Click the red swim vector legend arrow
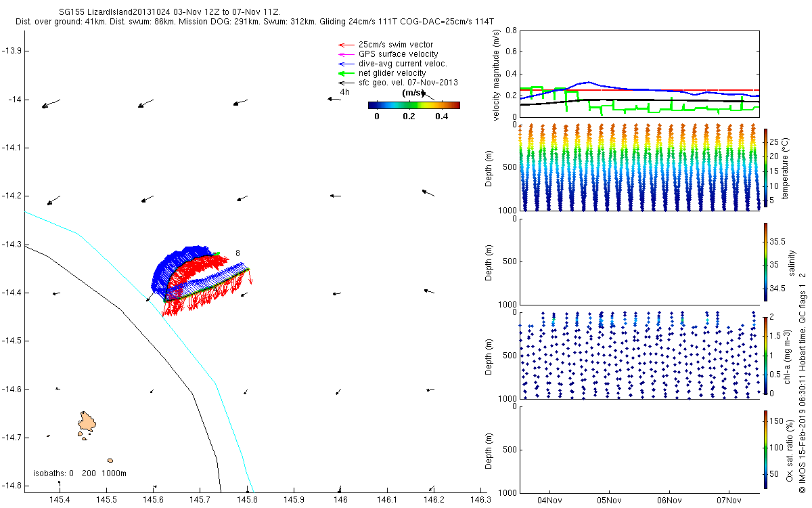Image resolution: width=812 pixels, height=508 pixels. point(345,44)
